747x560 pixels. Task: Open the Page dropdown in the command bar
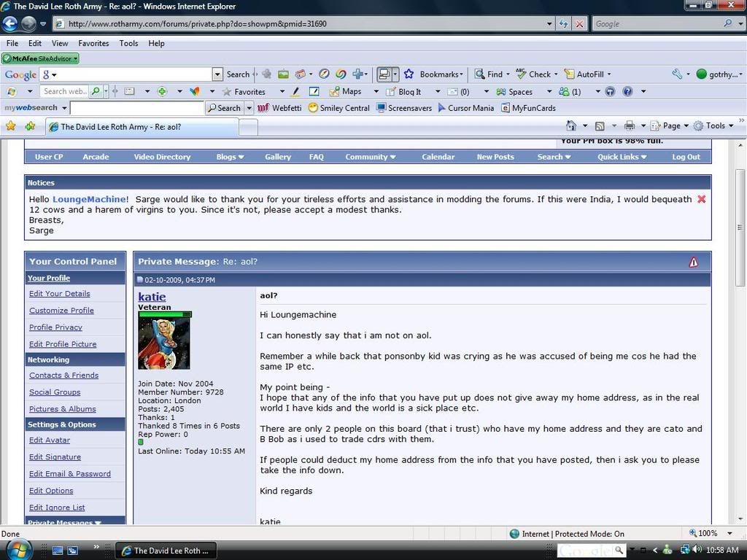667,126
